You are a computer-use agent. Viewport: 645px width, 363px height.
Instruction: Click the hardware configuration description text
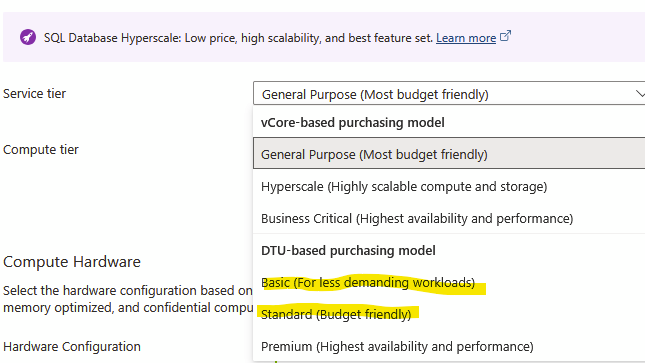point(128,299)
